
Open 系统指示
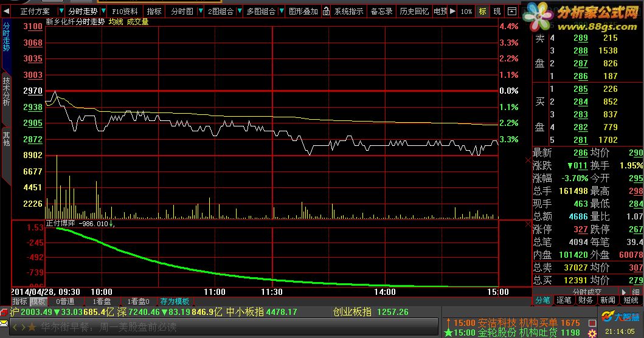pos(348,11)
